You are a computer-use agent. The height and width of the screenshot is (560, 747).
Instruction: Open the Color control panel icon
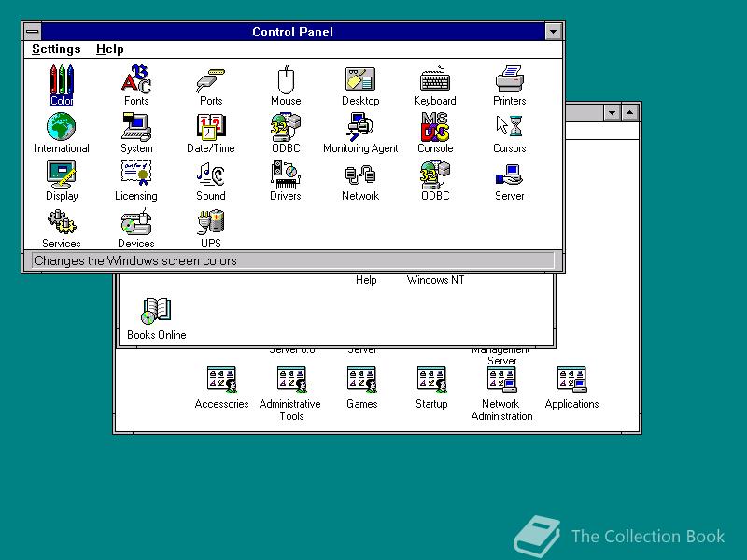pos(62,85)
